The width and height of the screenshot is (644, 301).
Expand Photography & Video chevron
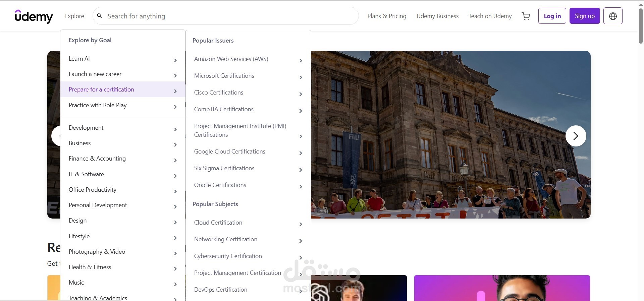coord(175,253)
